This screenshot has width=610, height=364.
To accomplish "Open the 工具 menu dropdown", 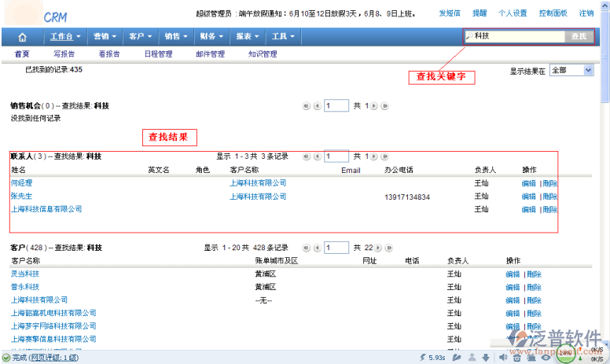I will tap(283, 36).
